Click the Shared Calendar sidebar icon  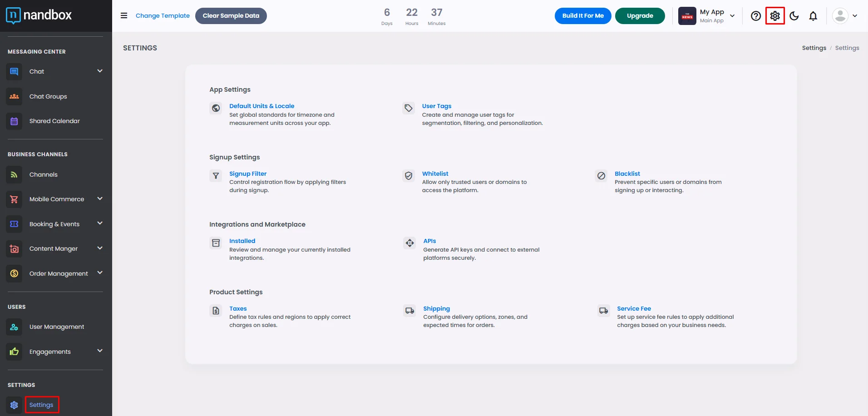pos(14,121)
